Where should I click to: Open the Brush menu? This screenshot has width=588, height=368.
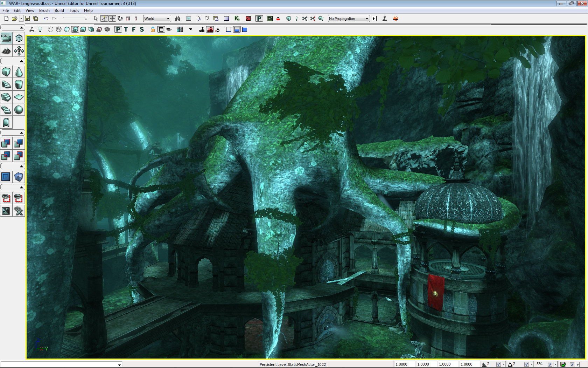(x=44, y=11)
